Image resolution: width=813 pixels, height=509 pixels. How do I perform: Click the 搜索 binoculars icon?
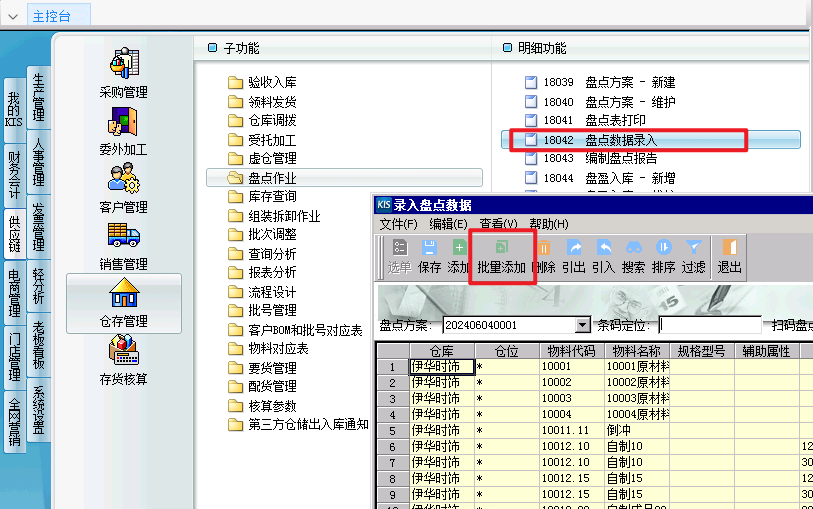(634, 248)
